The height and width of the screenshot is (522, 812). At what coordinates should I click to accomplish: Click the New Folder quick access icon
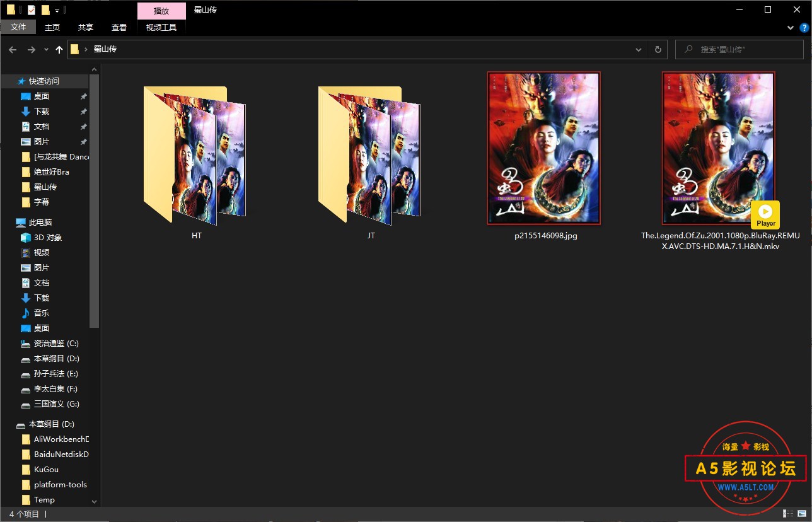(x=45, y=10)
